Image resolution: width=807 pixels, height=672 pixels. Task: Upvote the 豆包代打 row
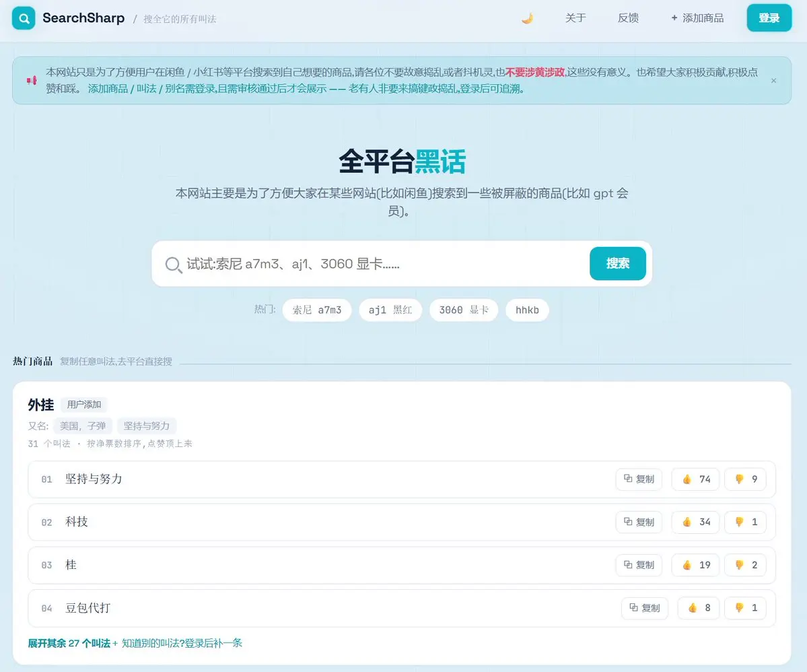pos(699,608)
